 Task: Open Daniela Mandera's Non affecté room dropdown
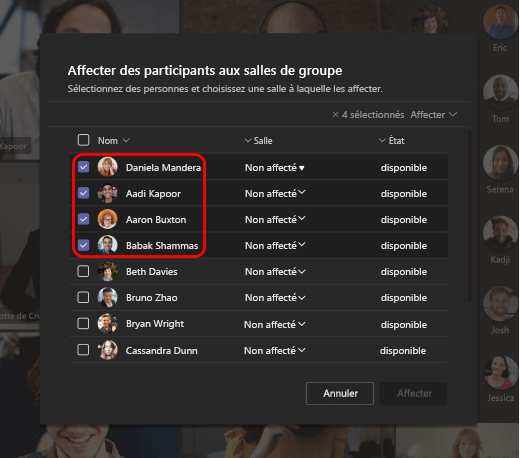coord(275,168)
